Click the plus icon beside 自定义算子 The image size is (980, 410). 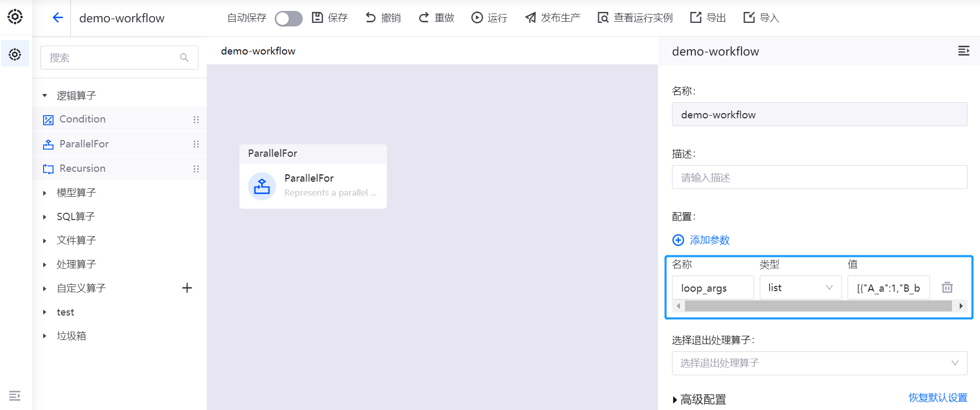click(187, 288)
